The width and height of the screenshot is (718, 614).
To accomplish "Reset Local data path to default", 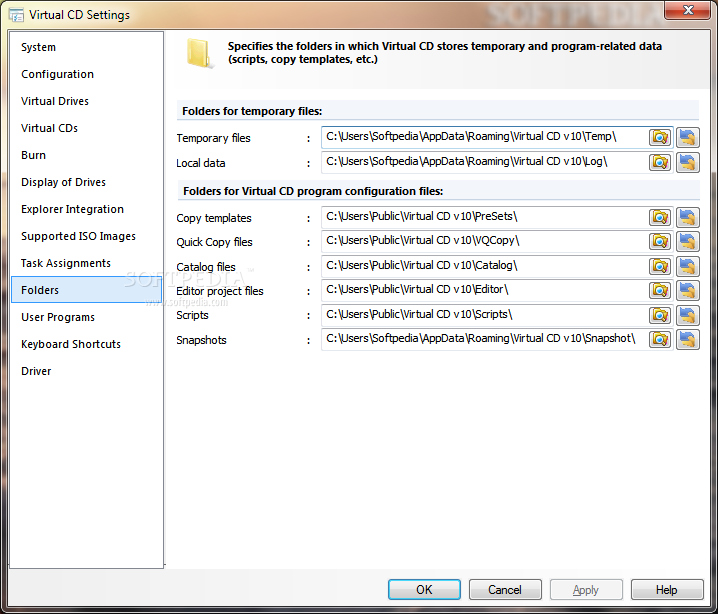I will point(688,162).
